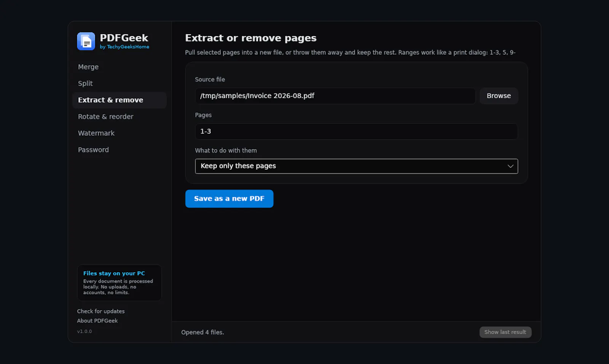
Task: Click the v1.0.0 version label
Action: point(84,331)
